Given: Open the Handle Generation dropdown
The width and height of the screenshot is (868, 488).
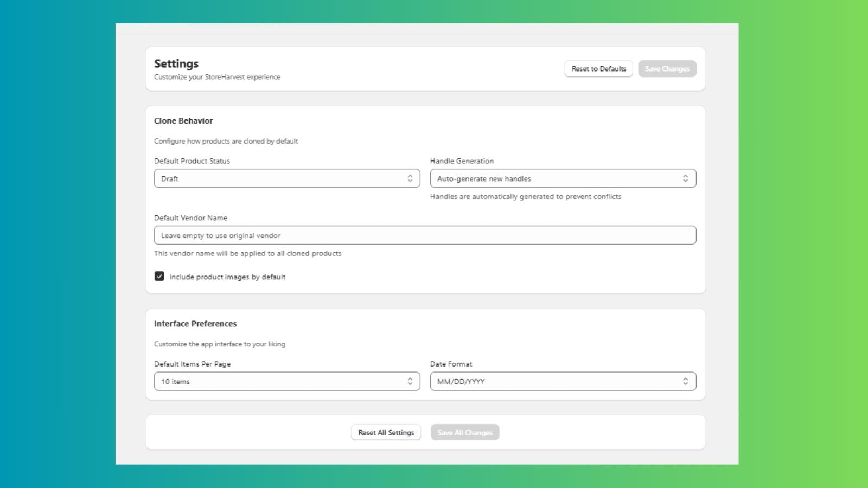Looking at the screenshot, I should [563, 178].
